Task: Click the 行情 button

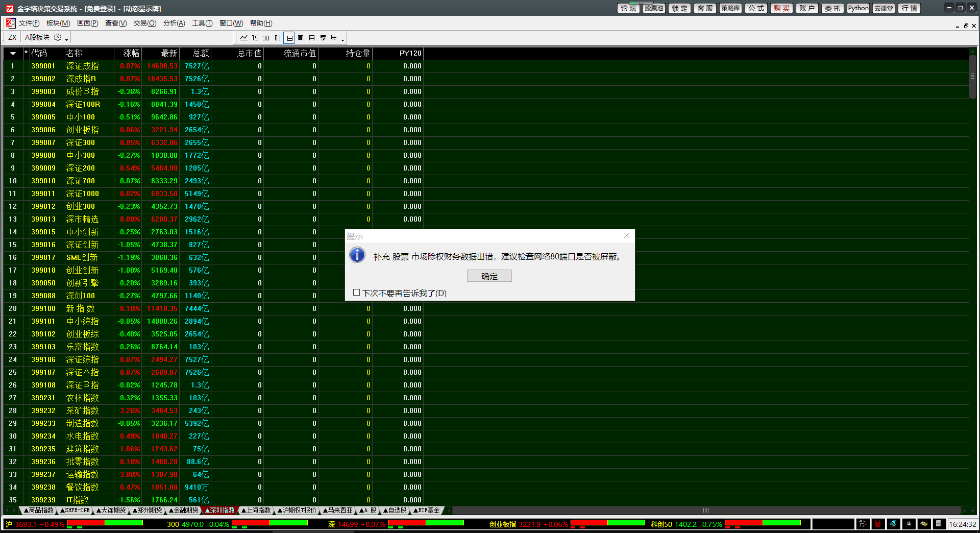Action: pyautogui.click(x=909, y=8)
